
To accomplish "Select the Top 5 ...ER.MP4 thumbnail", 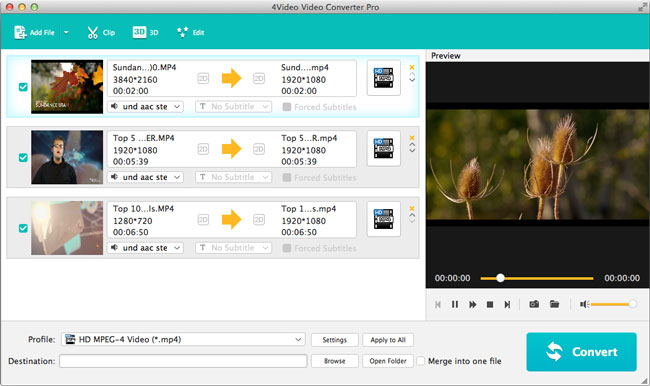I will click(67, 157).
